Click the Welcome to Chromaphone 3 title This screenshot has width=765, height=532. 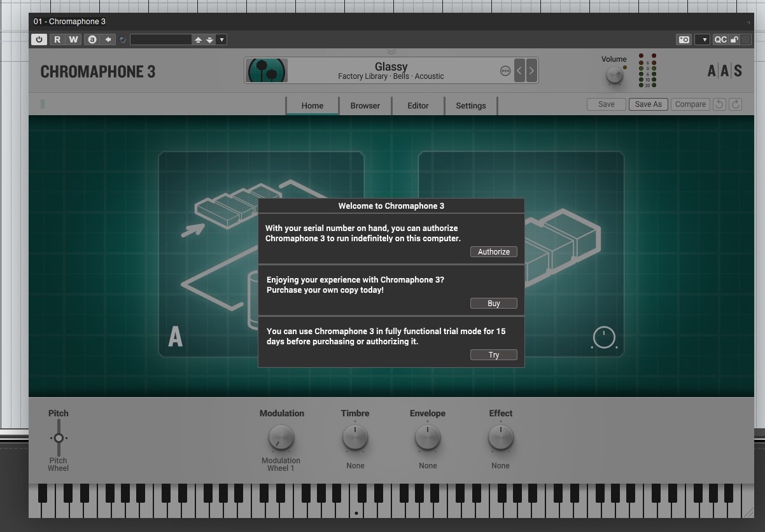click(391, 206)
